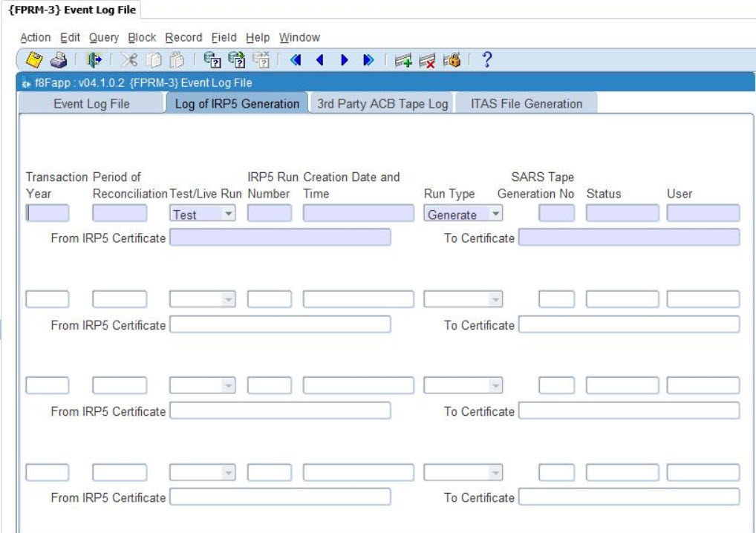Image resolution: width=756 pixels, height=533 pixels.
Task: Click the first From IRP5 Certificate field
Action: (x=280, y=238)
